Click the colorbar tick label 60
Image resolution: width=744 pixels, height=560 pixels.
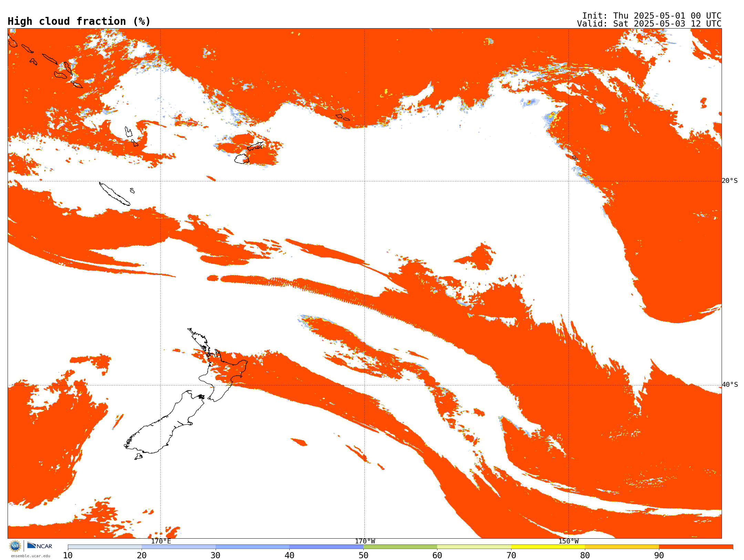pyautogui.click(x=437, y=556)
